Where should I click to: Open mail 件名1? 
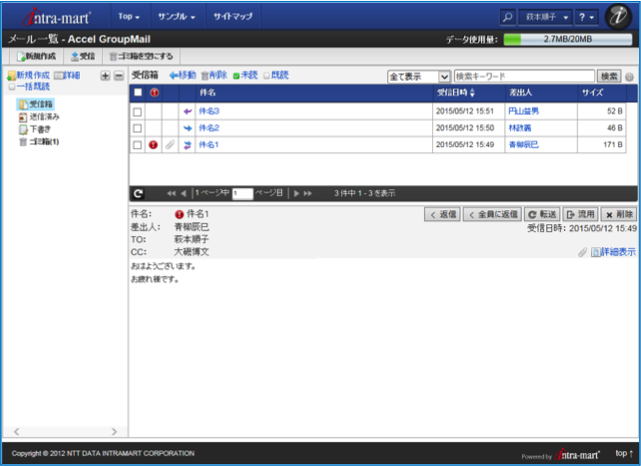click(x=208, y=145)
